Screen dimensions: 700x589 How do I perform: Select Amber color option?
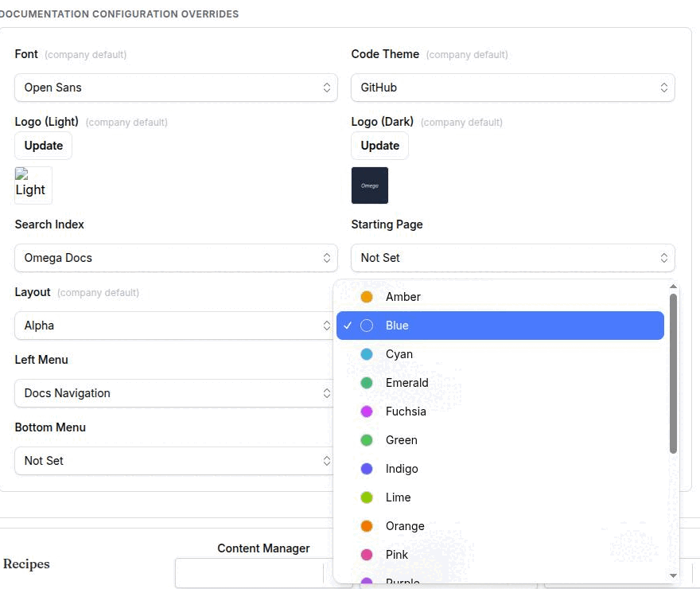(500, 297)
